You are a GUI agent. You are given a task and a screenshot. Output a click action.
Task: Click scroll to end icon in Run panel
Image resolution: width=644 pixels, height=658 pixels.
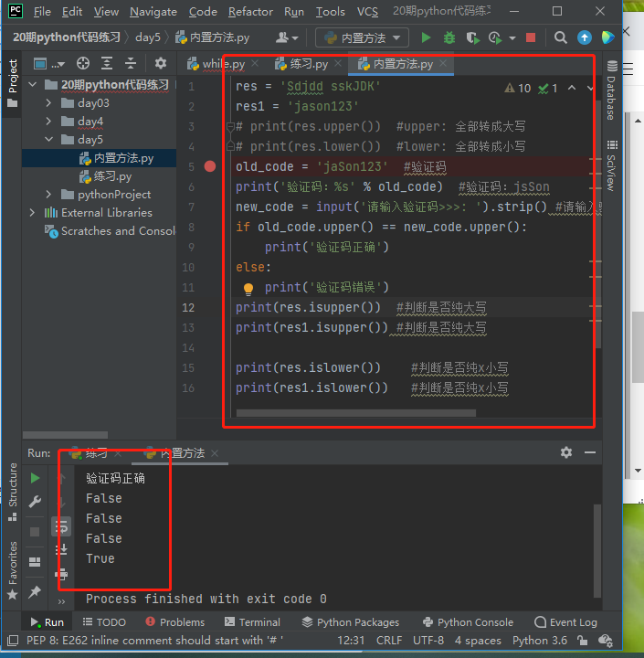point(61,549)
